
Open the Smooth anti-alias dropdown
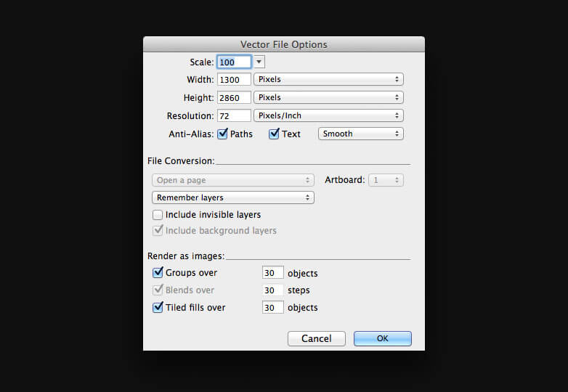click(360, 134)
